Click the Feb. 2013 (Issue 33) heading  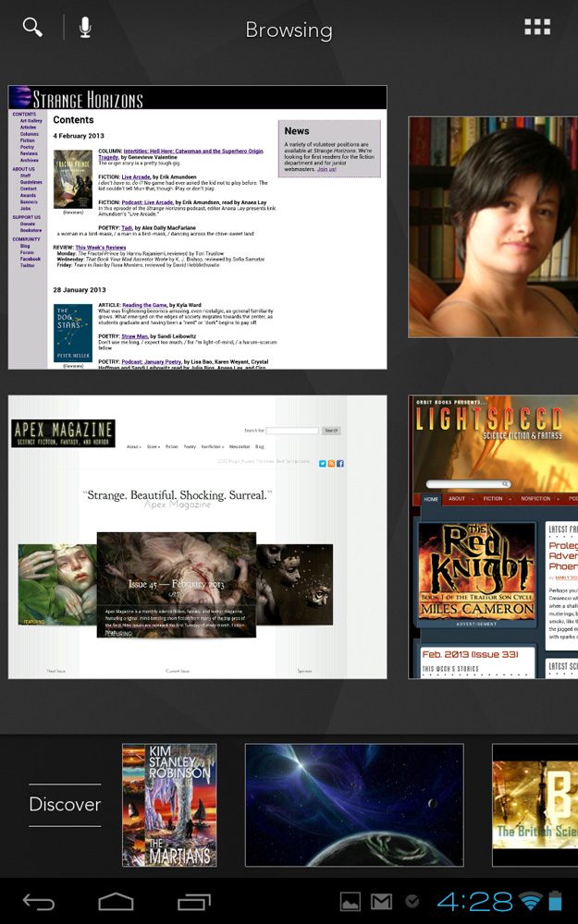470,655
